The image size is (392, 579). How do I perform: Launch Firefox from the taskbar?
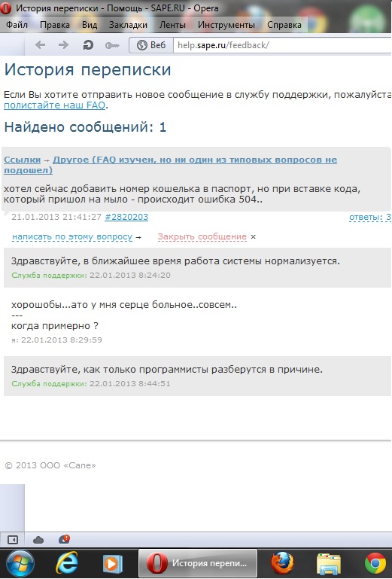[x=282, y=563]
